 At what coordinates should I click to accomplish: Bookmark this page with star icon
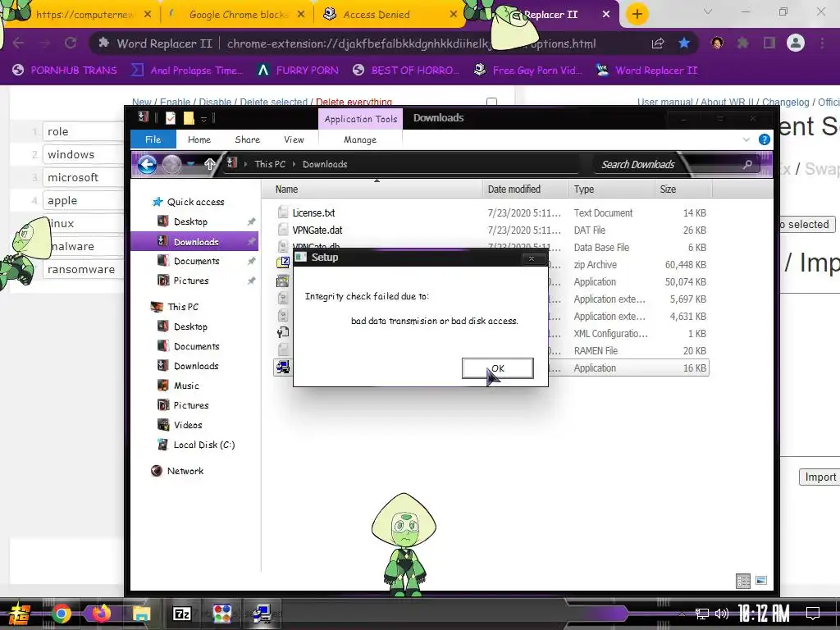pos(684,43)
